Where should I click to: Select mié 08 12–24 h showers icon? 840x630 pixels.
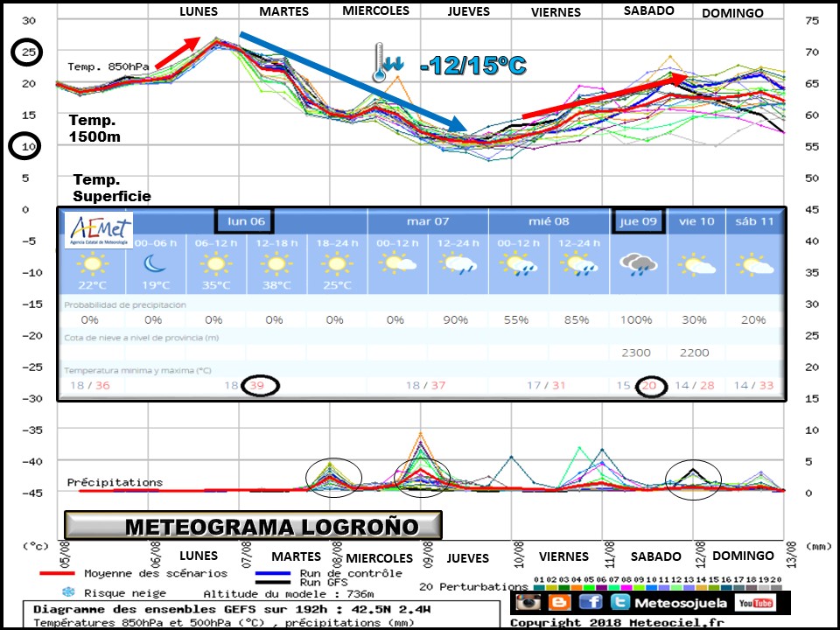(x=579, y=264)
